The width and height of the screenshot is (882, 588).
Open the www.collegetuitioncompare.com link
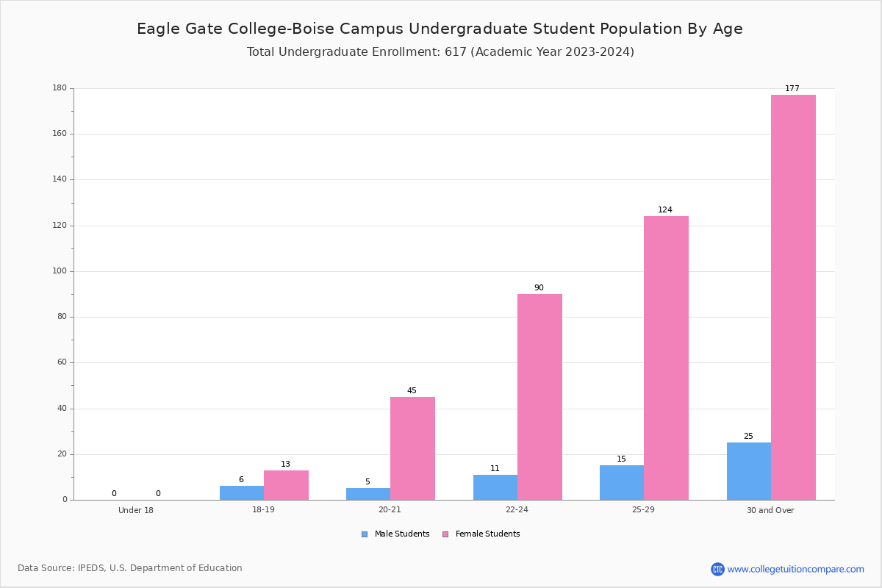click(795, 569)
